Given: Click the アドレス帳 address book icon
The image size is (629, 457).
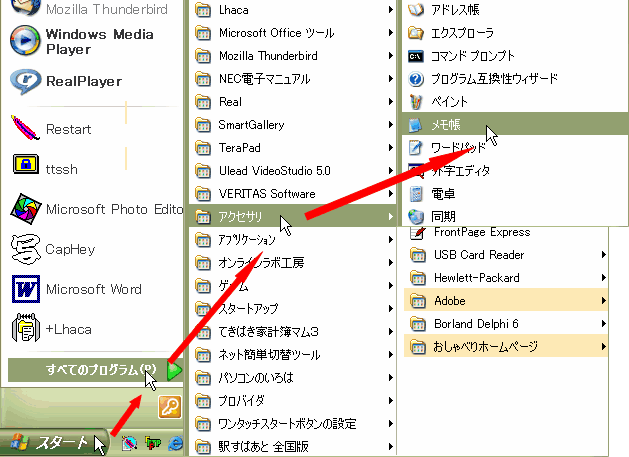Looking at the screenshot, I should coord(416,9).
